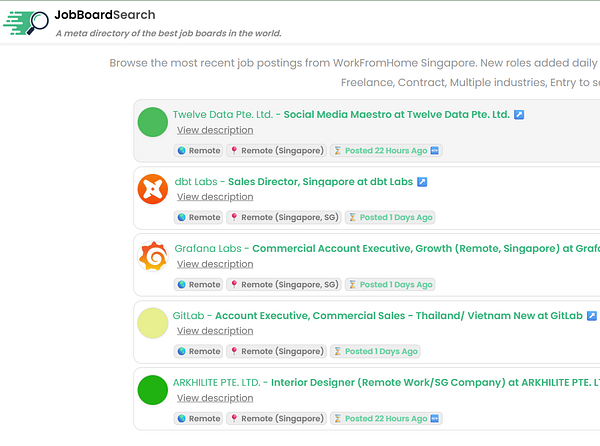Screen dimensions: 600x446
Task: Click Posted 1 Days Ago on GitLab job
Action: pyautogui.click(x=375, y=351)
